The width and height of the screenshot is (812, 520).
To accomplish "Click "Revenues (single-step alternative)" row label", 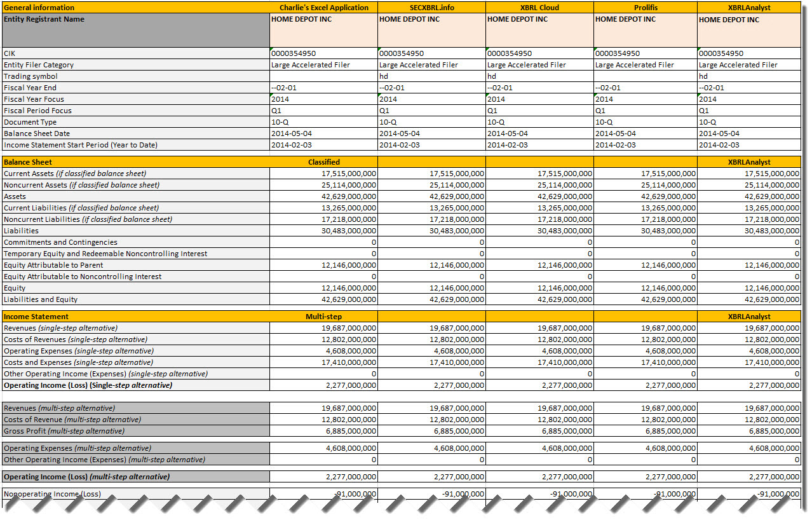I will [x=136, y=328].
